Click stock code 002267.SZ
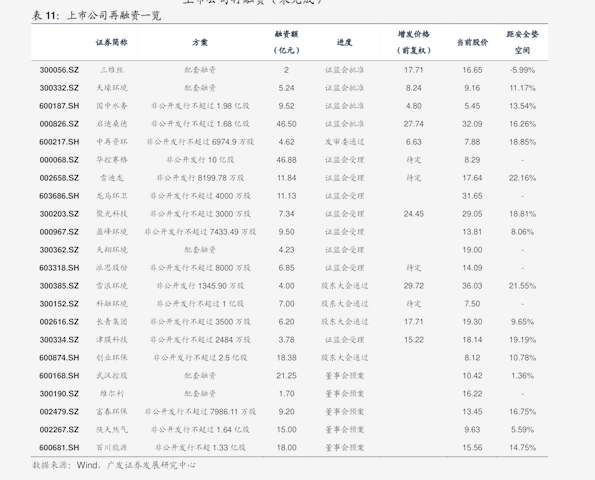The width and height of the screenshot is (595, 480). click(59, 430)
